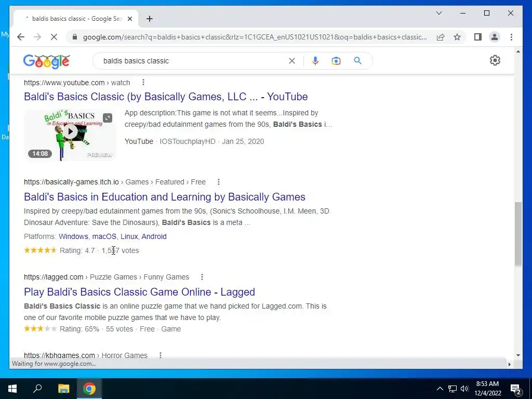
Task: Go to Google holiday logo homepage
Action: [x=46, y=61]
